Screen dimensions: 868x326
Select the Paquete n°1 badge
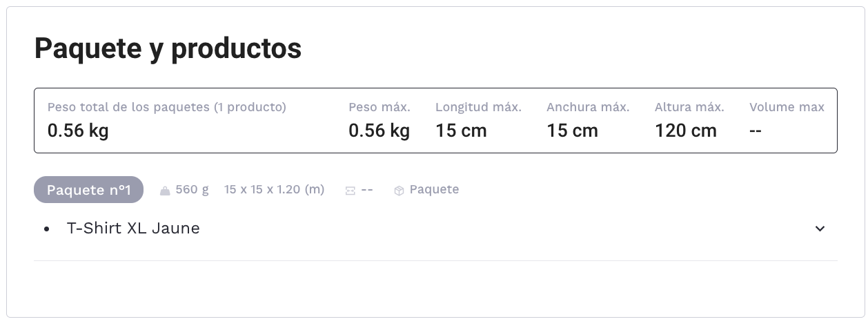88,190
